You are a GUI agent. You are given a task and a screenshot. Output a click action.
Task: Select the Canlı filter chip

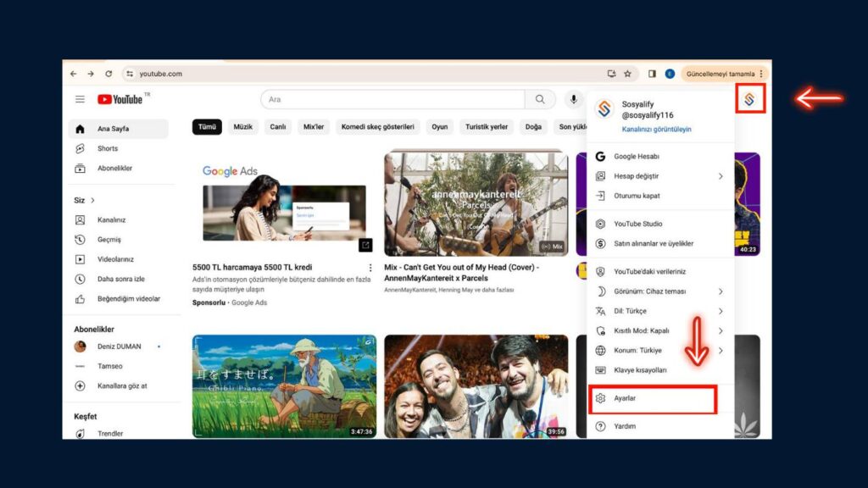pyautogui.click(x=278, y=127)
